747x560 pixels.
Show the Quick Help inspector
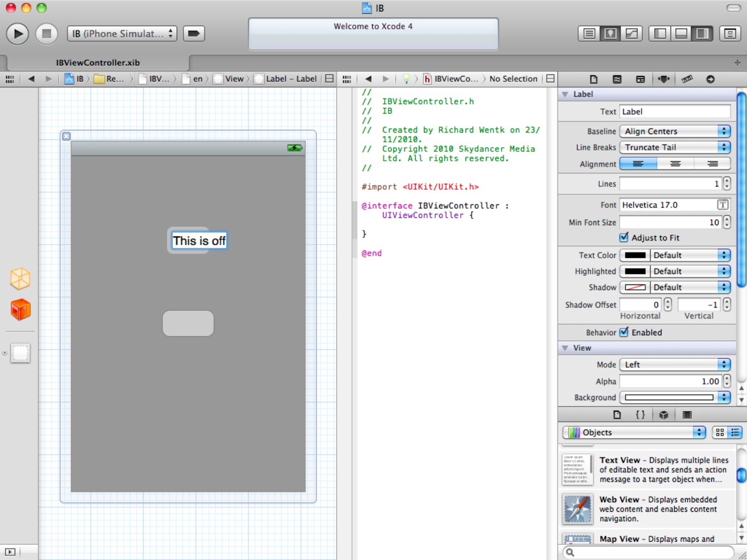tap(617, 79)
